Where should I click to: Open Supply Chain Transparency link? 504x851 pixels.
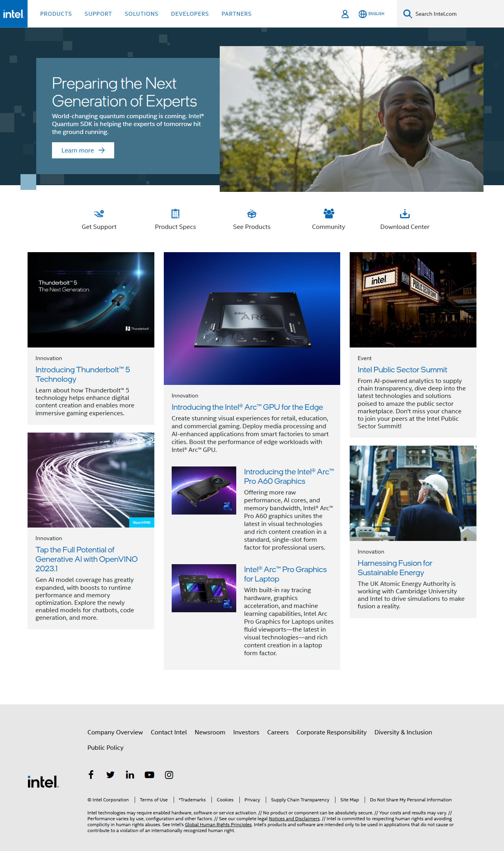[300, 800]
